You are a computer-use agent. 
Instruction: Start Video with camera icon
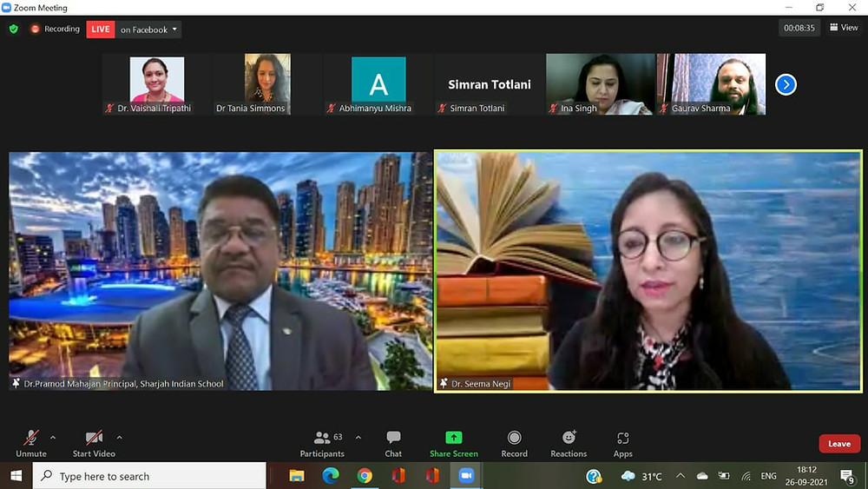tap(94, 444)
